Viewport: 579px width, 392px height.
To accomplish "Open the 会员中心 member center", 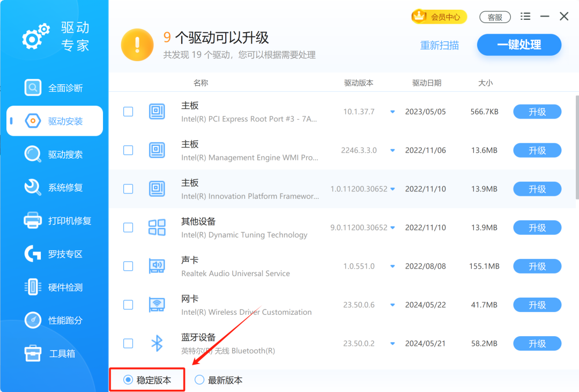I will tap(439, 17).
